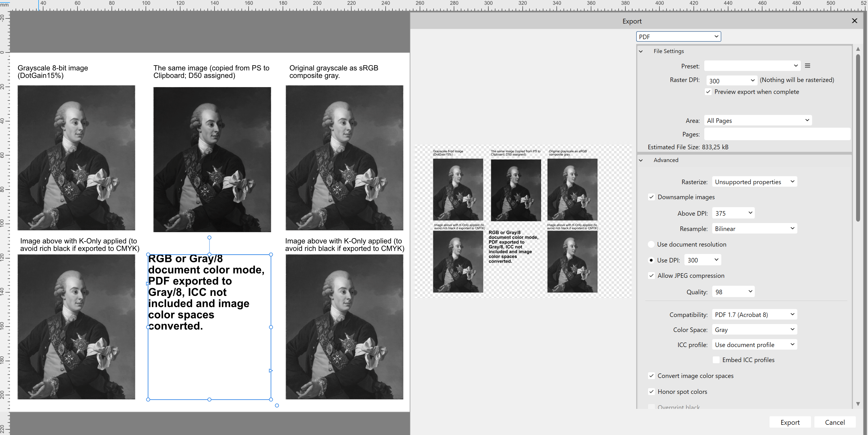Click the text frame's bottom-center resize handle

point(209,399)
